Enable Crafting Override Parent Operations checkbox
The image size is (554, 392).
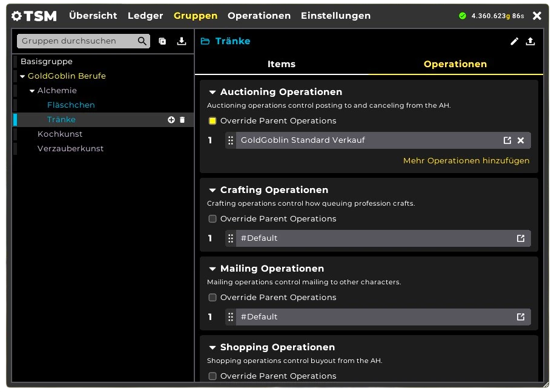click(213, 219)
